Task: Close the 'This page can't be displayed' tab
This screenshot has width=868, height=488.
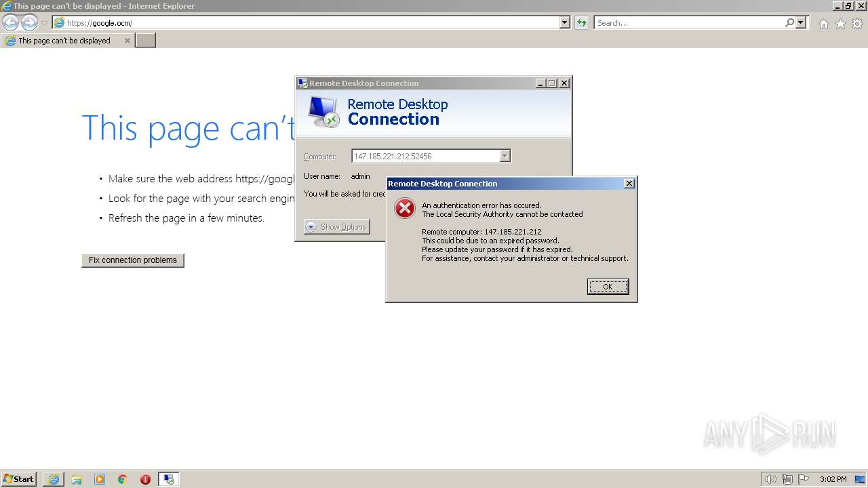Action: 127,41
